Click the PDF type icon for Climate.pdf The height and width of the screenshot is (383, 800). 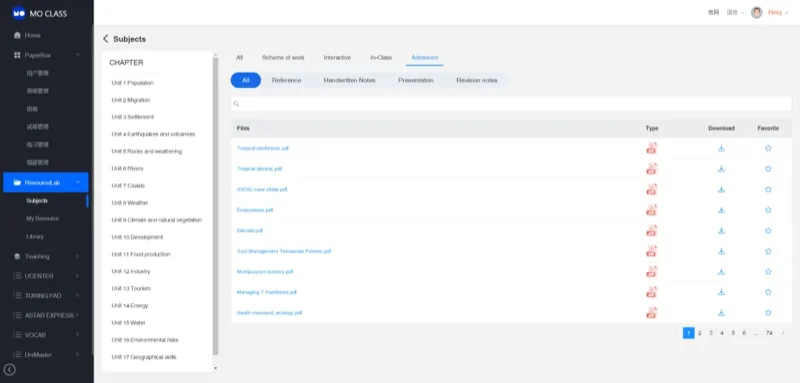tap(652, 231)
